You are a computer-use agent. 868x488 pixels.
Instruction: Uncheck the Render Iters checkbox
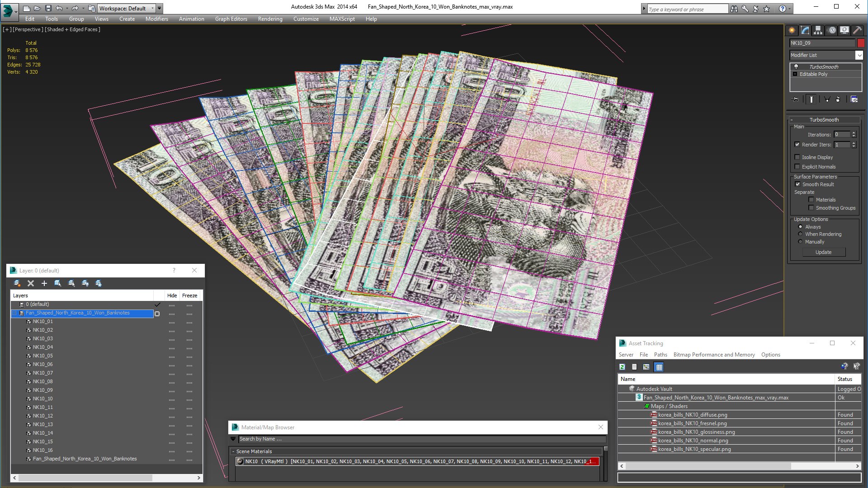tap(797, 145)
